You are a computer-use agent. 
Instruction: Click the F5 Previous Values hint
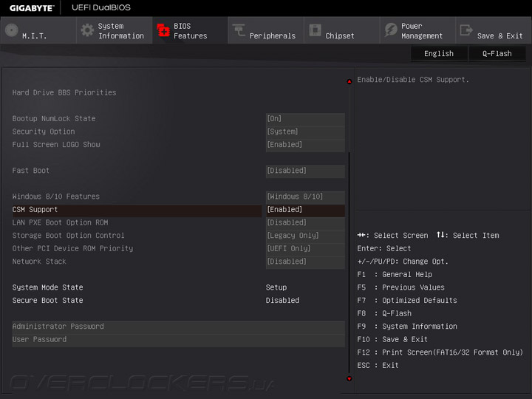pos(400,287)
